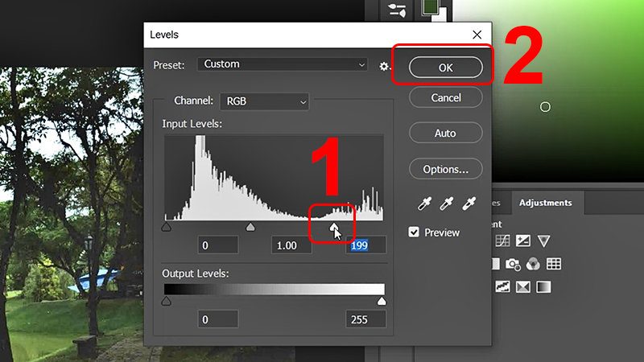
Task: Open the Options... dialog button
Action: pyautogui.click(x=445, y=169)
